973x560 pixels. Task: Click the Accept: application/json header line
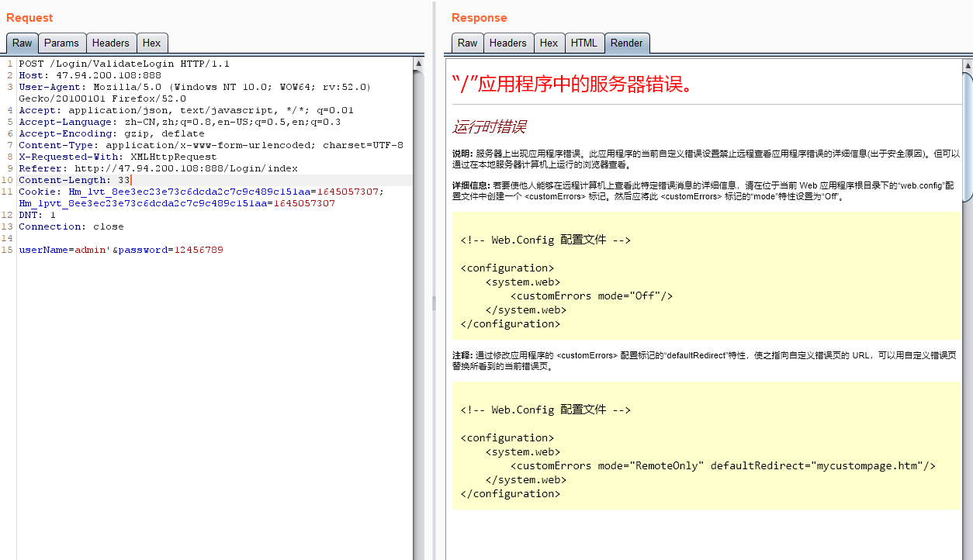click(x=186, y=110)
